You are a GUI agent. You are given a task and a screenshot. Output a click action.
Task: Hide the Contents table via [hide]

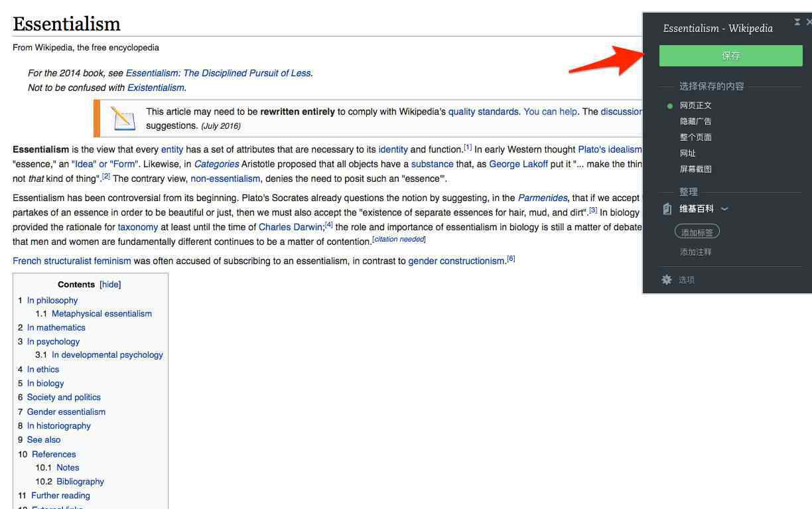[110, 285]
